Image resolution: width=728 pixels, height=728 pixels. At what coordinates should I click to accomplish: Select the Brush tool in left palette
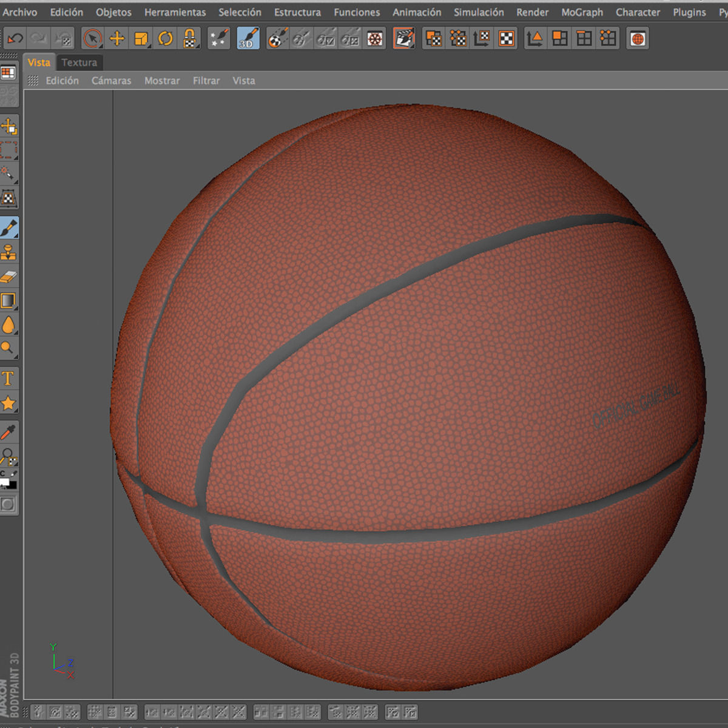click(8, 228)
